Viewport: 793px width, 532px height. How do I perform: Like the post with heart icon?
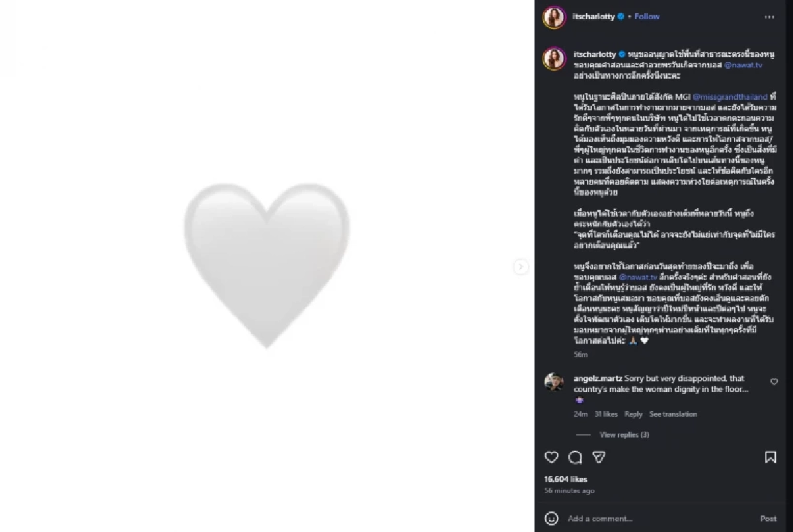551,457
